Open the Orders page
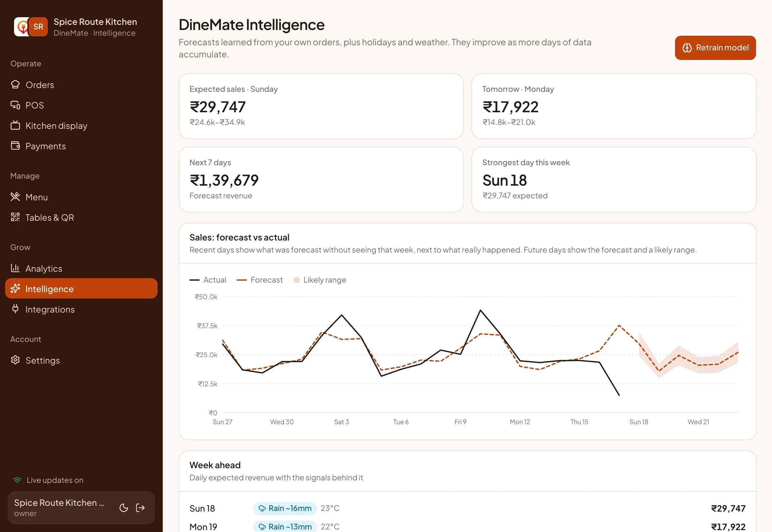Image resolution: width=772 pixels, height=532 pixels. 81,85
